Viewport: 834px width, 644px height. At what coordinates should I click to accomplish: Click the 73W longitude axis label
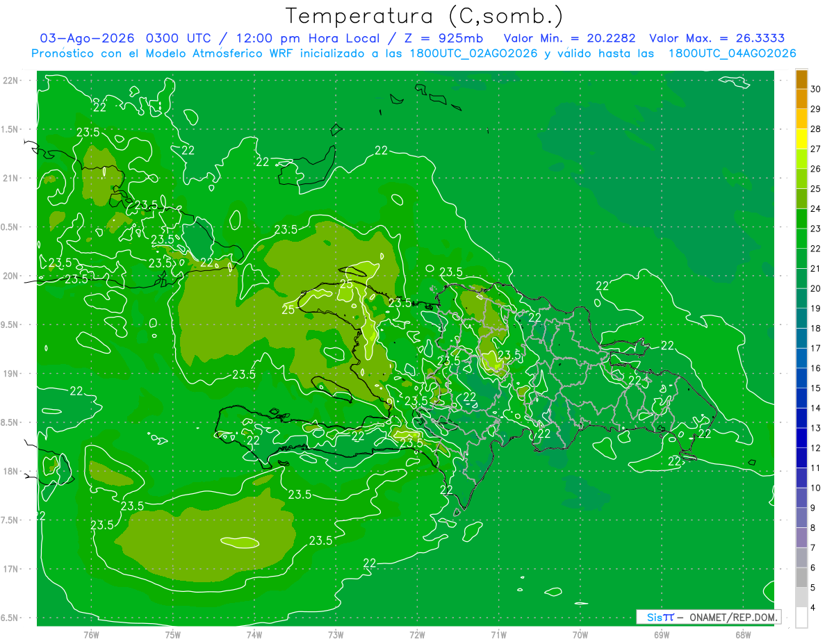(x=336, y=634)
